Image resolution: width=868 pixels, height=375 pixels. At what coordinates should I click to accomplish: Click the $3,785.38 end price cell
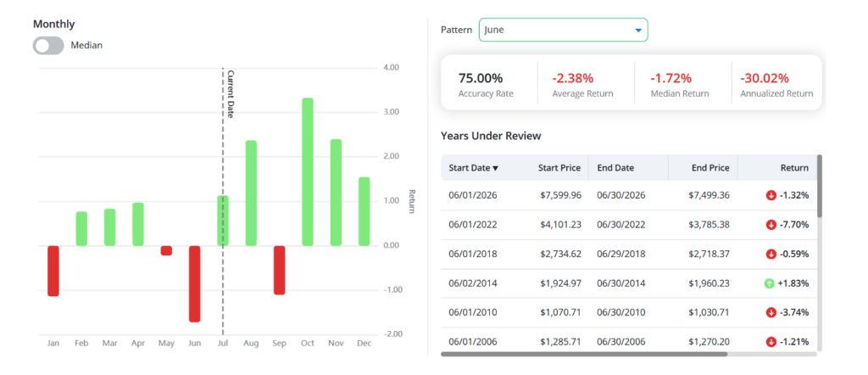point(709,225)
